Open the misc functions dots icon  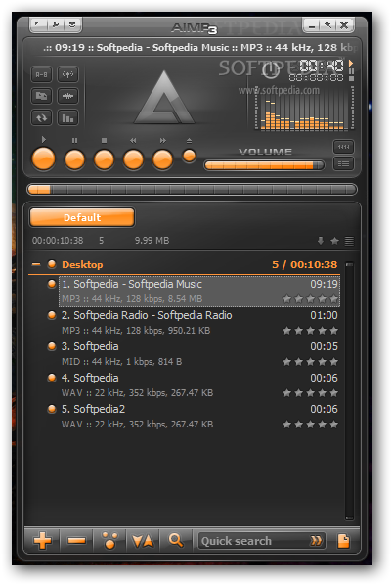pos(109,540)
